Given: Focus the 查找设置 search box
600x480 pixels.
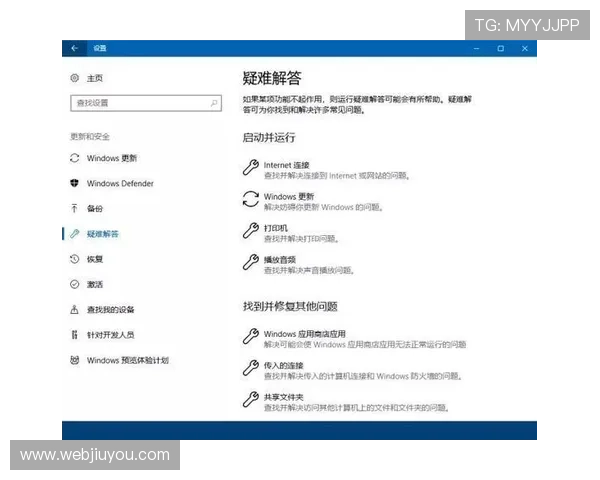Looking at the screenshot, I should click(146, 103).
